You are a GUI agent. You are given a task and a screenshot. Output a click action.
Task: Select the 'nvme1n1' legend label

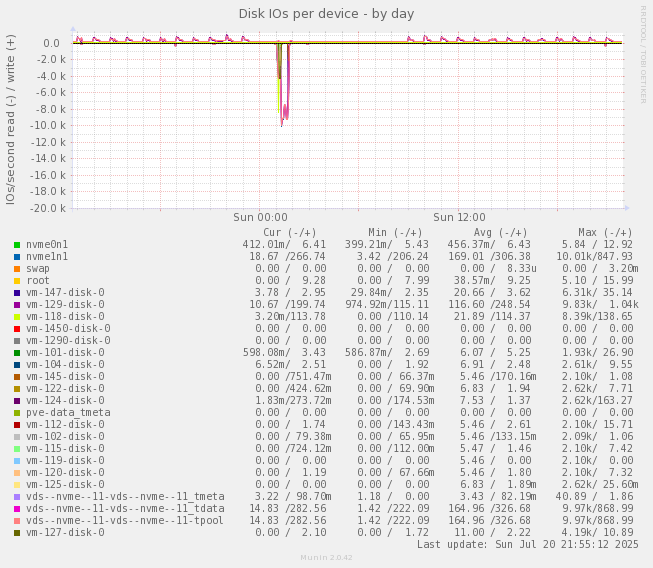coord(47,257)
